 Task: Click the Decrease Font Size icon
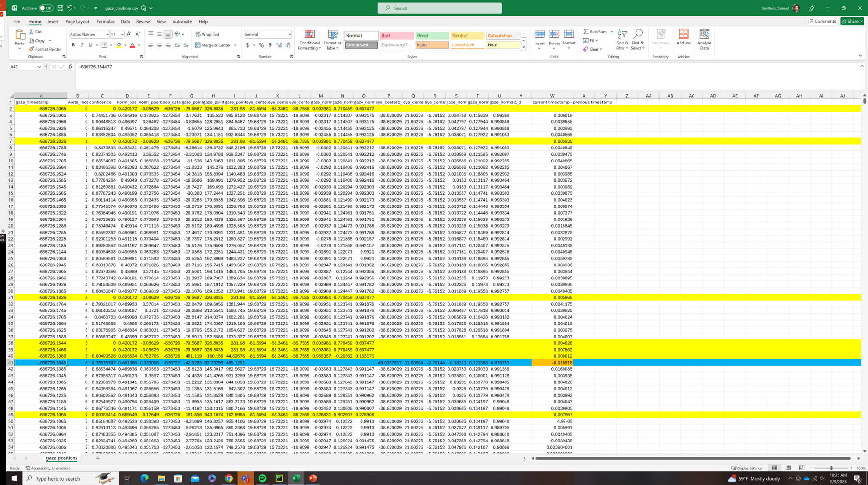(138, 34)
